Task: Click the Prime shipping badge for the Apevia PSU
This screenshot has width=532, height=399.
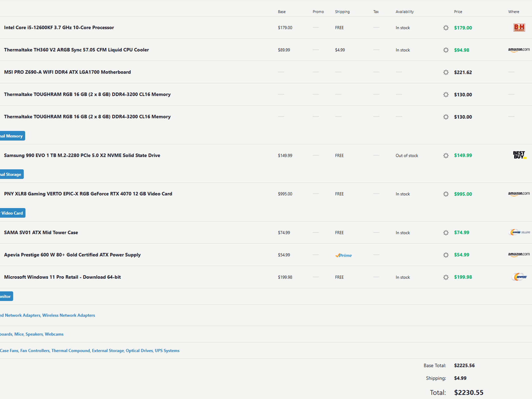Action: [x=343, y=255]
